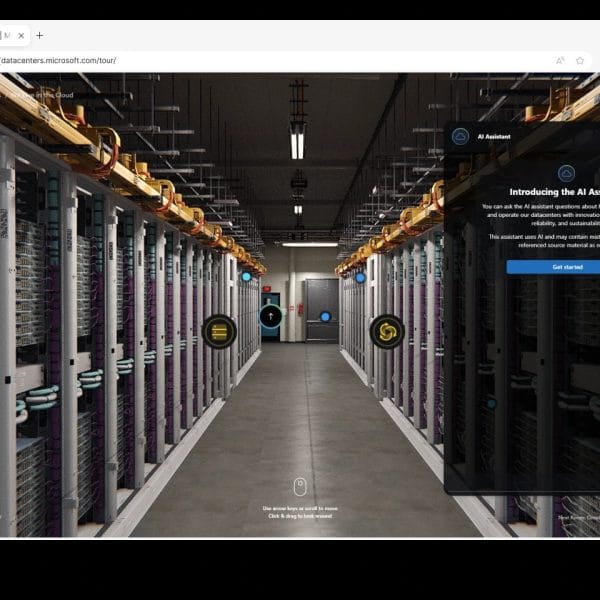Activate the read aloud icon
The height and width of the screenshot is (600, 600).
560,60
